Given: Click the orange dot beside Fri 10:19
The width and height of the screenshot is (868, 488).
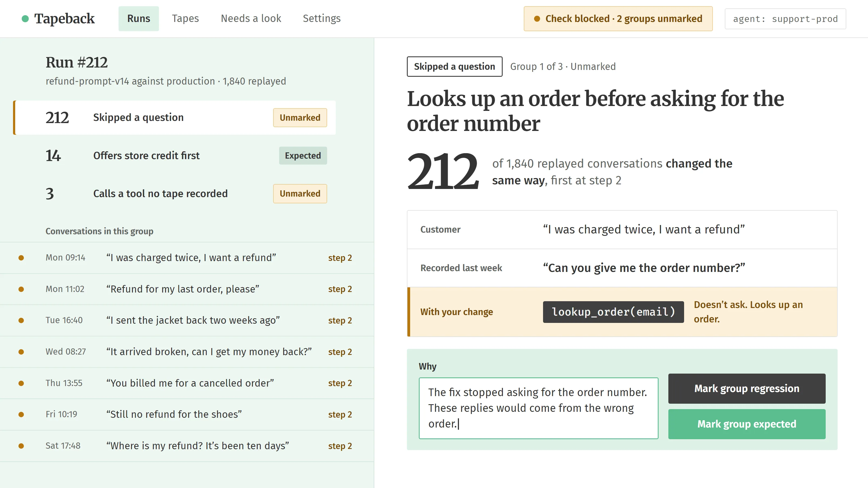Looking at the screenshot, I should 21,415.
